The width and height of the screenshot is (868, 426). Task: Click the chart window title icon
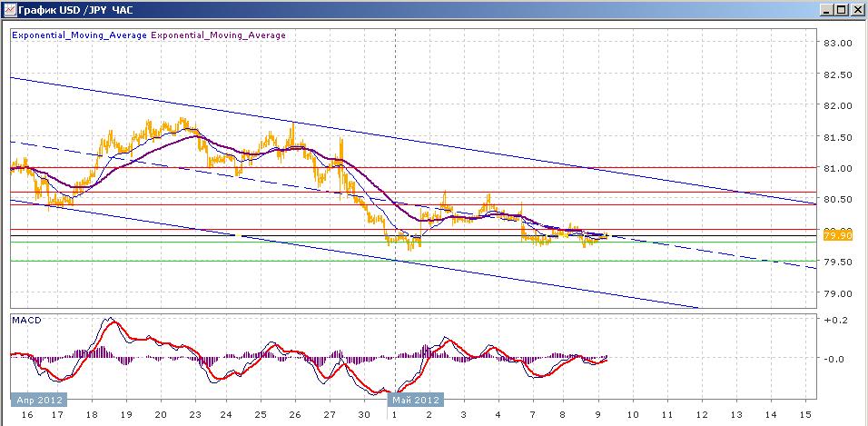tap(9, 9)
